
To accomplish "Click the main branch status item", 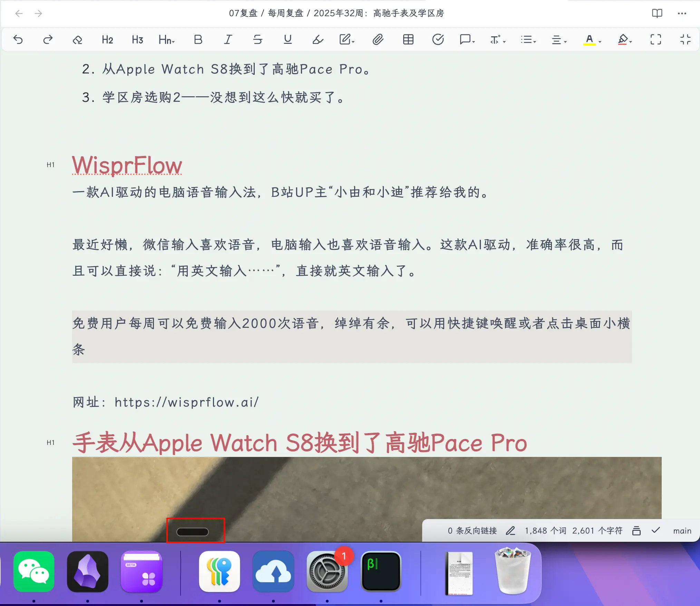I will tap(682, 530).
